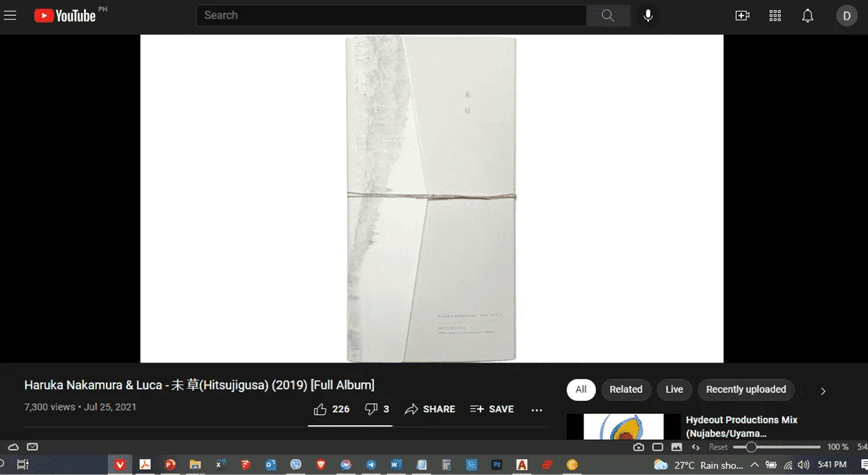Image resolution: width=868 pixels, height=475 pixels.
Task: Open Word from the taskbar
Action: click(x=396, y=464)
